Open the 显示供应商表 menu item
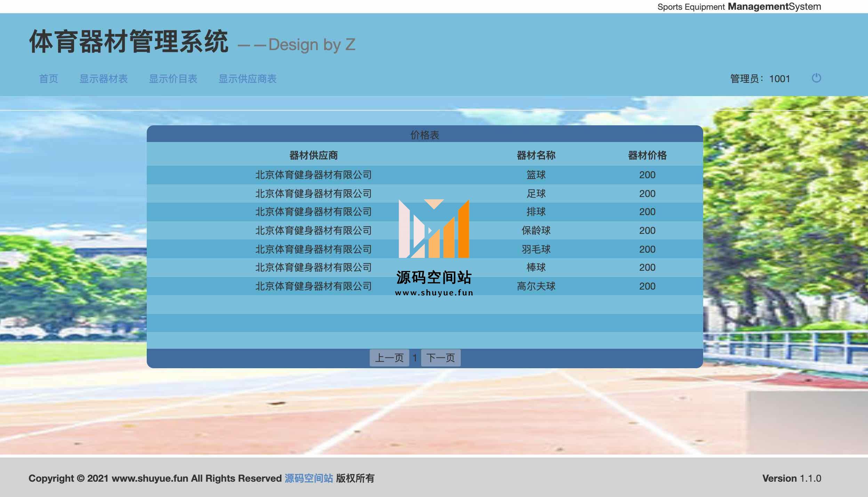868x497 pixels. click(248, 79)
